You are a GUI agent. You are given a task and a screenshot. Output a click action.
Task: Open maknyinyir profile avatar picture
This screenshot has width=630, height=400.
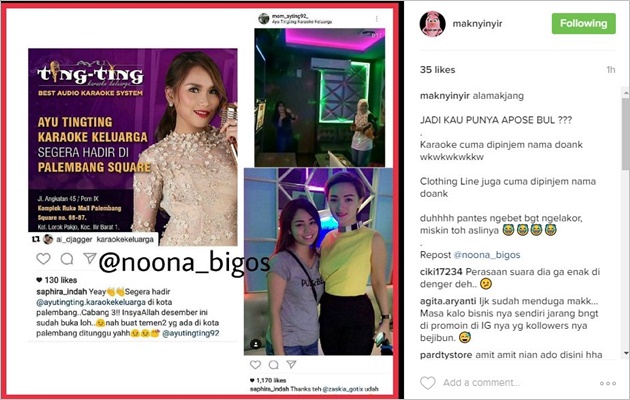(x=432, y=24)
